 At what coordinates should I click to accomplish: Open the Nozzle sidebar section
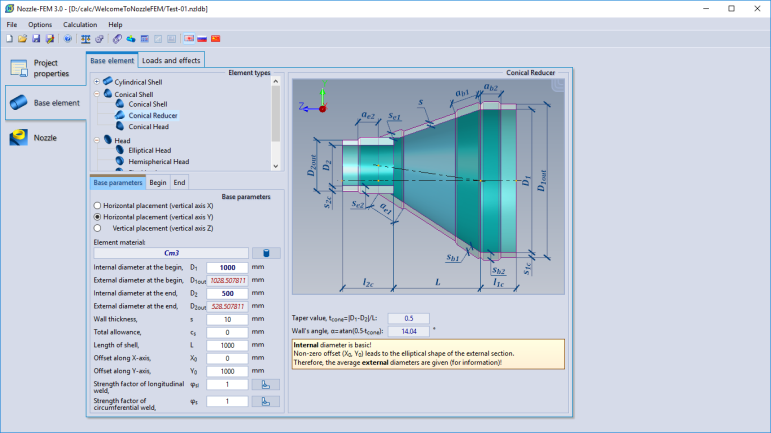click(45, 138)
